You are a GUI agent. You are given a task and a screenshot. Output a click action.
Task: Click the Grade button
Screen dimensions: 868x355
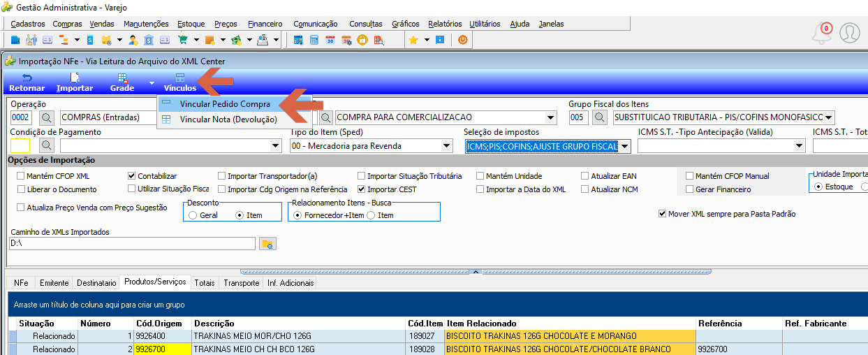[122, 82]
